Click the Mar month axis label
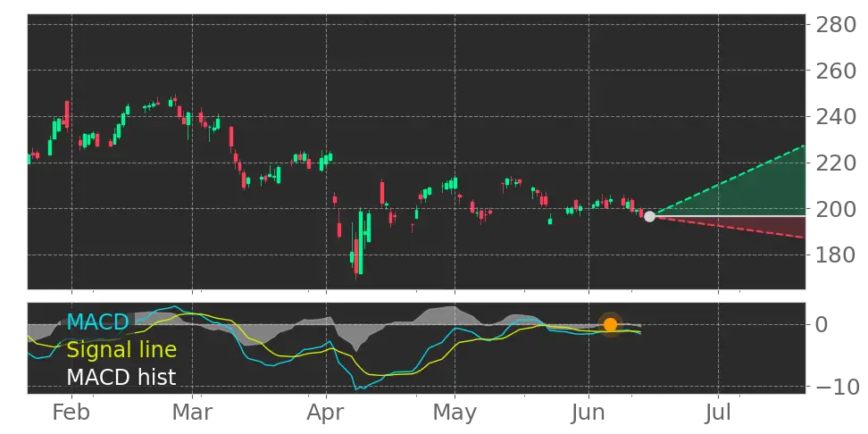Screen dimensions: 868x434 coord(192,413)
